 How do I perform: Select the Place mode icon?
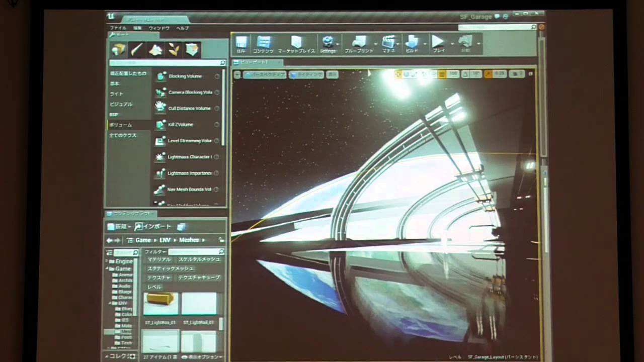coord(118,50)
